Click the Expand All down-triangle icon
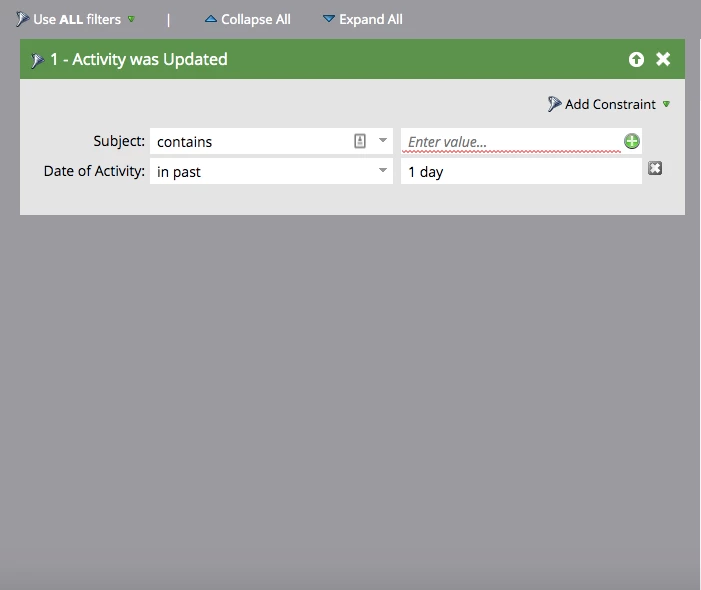 pyautogui.click(x=329, y=19)
